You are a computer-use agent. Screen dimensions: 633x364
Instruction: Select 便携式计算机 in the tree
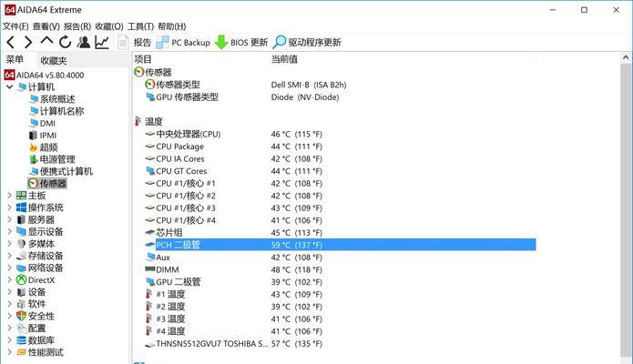[x=61, y=171]
